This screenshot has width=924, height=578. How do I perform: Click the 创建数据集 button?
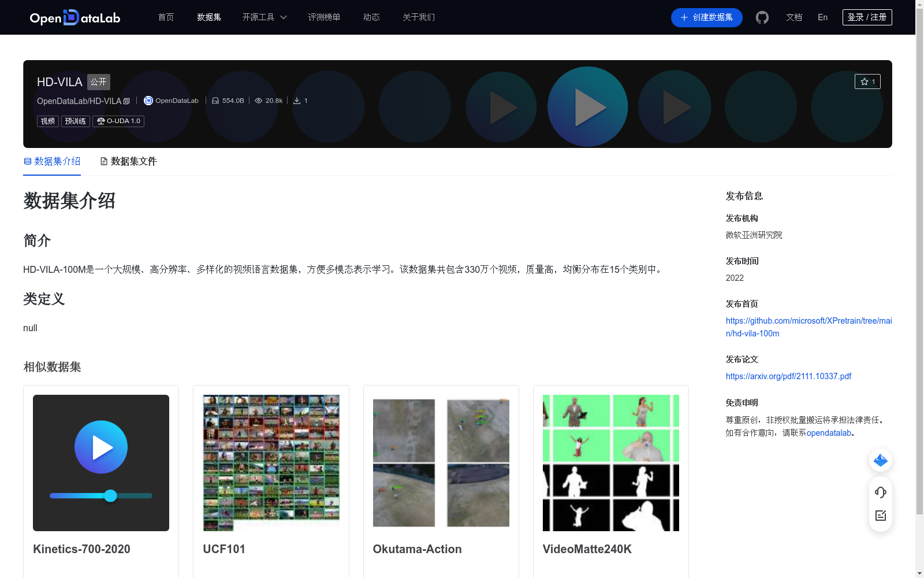point(707,17)
